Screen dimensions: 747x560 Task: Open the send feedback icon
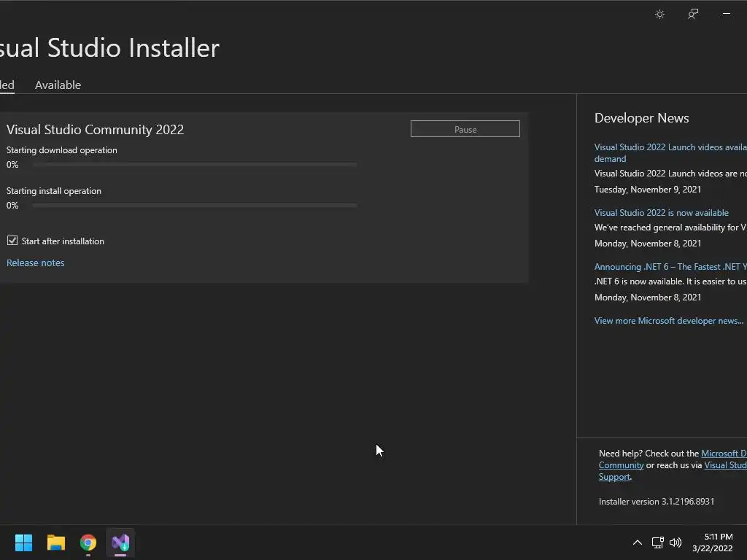(x=693, y=15)
